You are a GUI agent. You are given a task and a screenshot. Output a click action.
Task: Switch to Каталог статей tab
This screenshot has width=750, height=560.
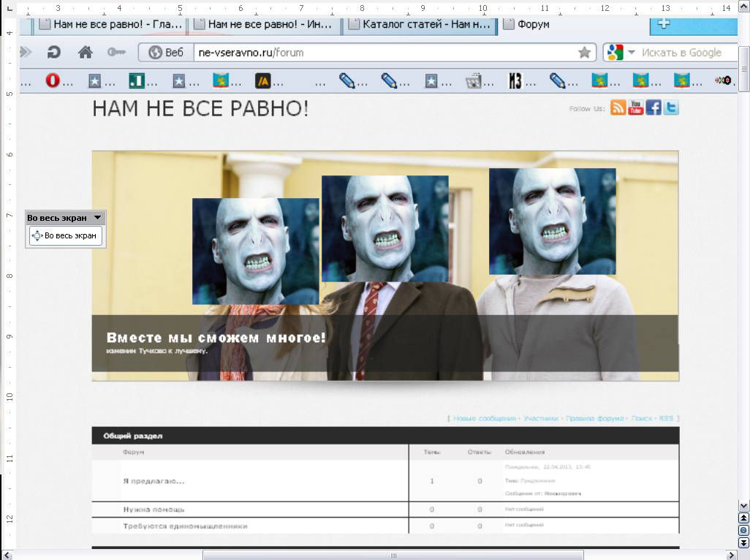point(420,24)
